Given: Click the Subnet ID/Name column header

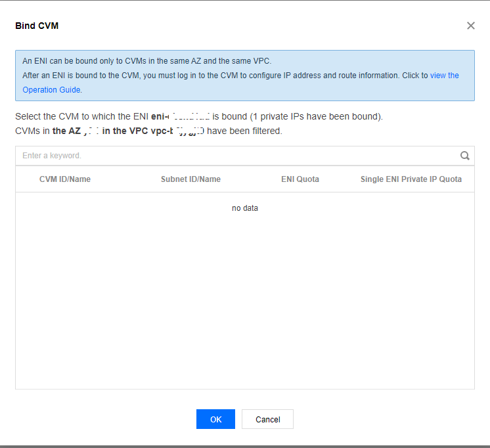Looking at the screenshot, I should [190, 179].
